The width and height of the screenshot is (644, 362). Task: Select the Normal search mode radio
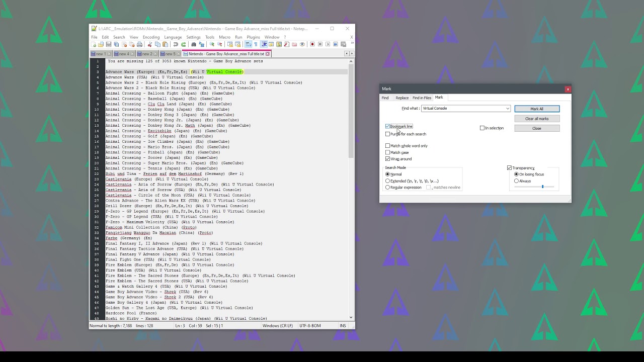tap(387, 174)
